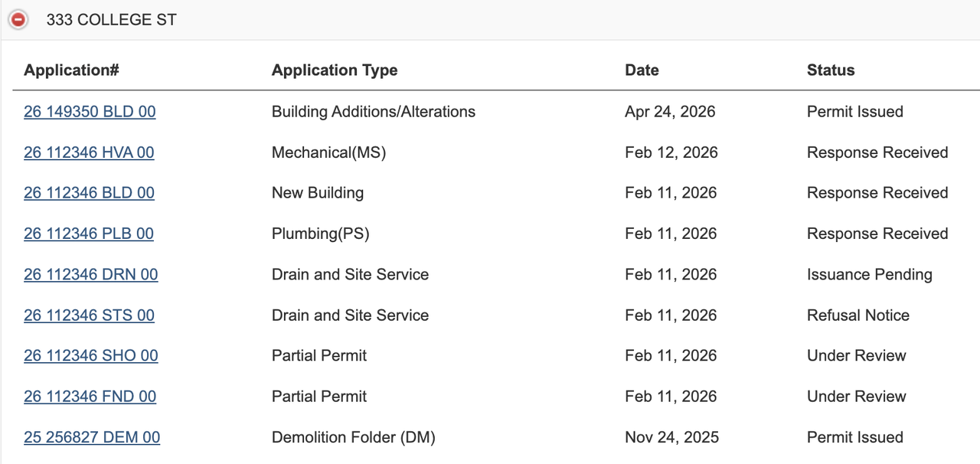This screenshot has width=980, height=464.
Task: Click the 333 COLLEGE ST address header
Action: click(x=112, y=20)
